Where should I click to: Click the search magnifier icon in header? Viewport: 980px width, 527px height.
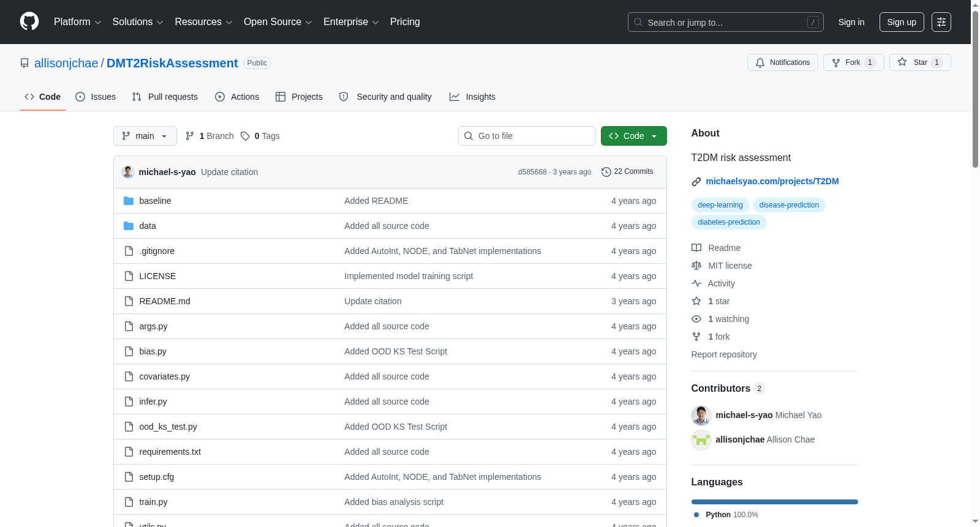pos(638,22)
